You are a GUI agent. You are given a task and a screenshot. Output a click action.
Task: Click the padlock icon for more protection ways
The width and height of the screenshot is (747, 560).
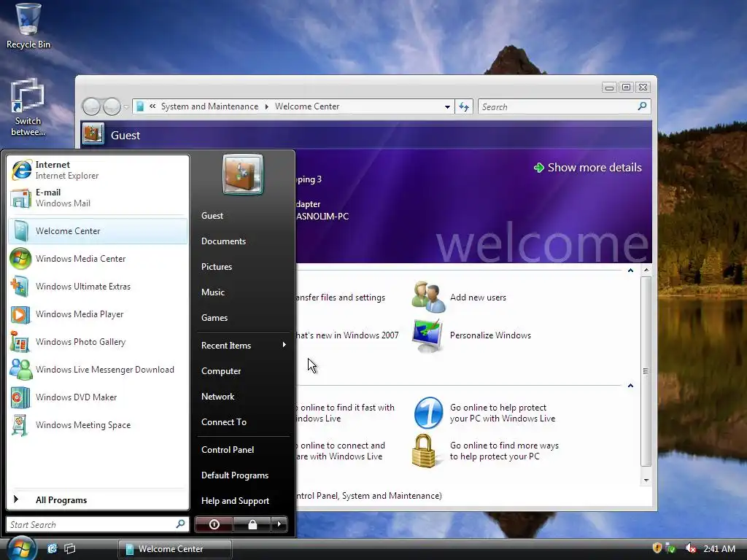(x=424, y=451)
